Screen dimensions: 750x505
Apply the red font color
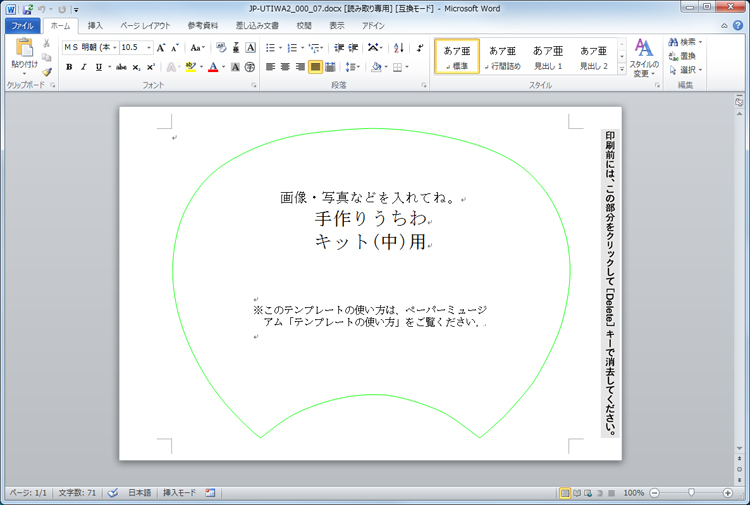click(x=213, y=67)
